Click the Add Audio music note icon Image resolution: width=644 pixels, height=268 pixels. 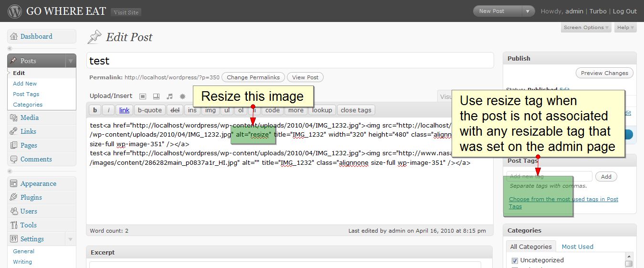169,96
